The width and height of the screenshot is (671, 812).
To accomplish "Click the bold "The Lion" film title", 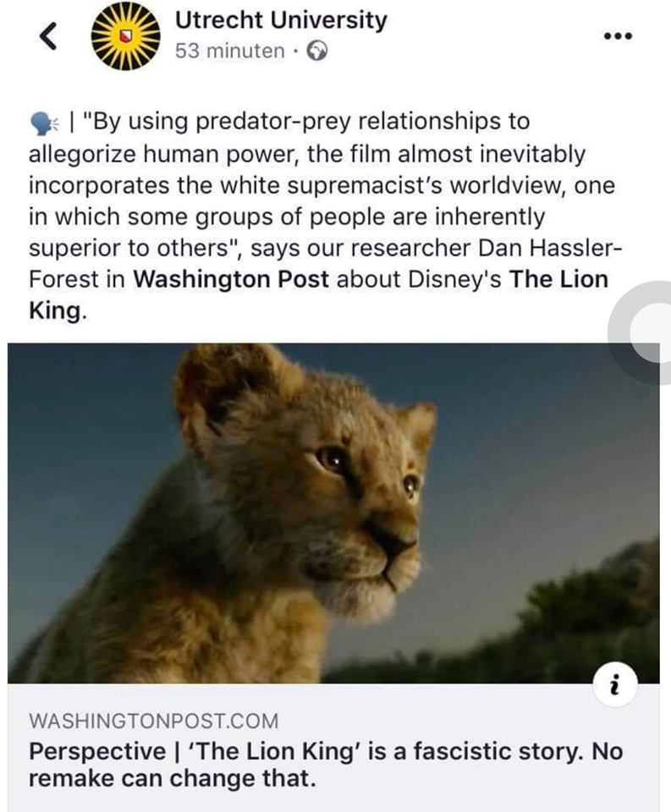I will tap(558, 280).
